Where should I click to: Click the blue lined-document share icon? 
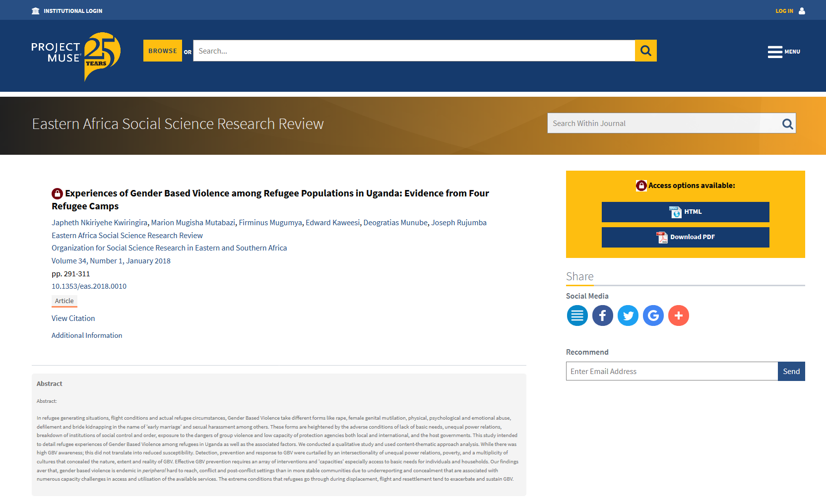point(577,315)
